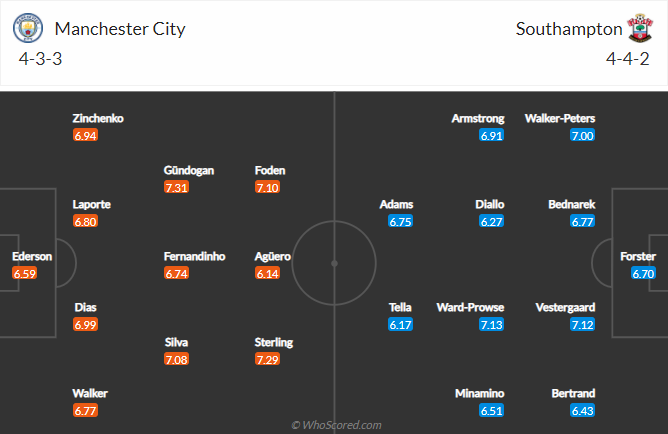Click the WhoScored.com watermark
668x434 pixels.
(335, 425)
